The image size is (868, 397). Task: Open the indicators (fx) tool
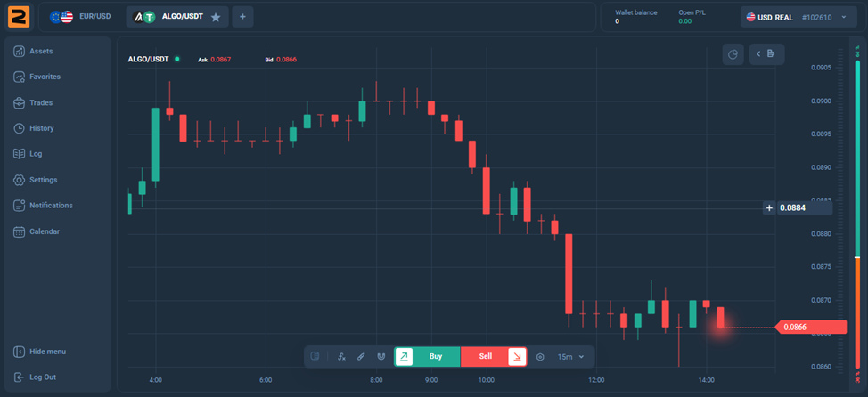342,357
